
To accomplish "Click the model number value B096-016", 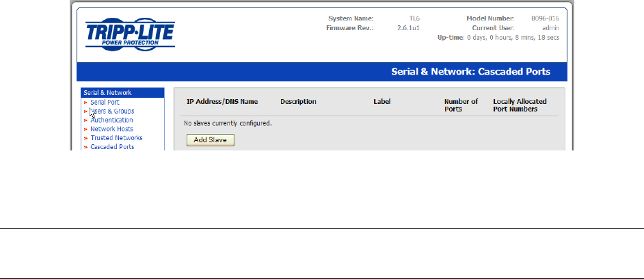I will click(x=545, y=18).
